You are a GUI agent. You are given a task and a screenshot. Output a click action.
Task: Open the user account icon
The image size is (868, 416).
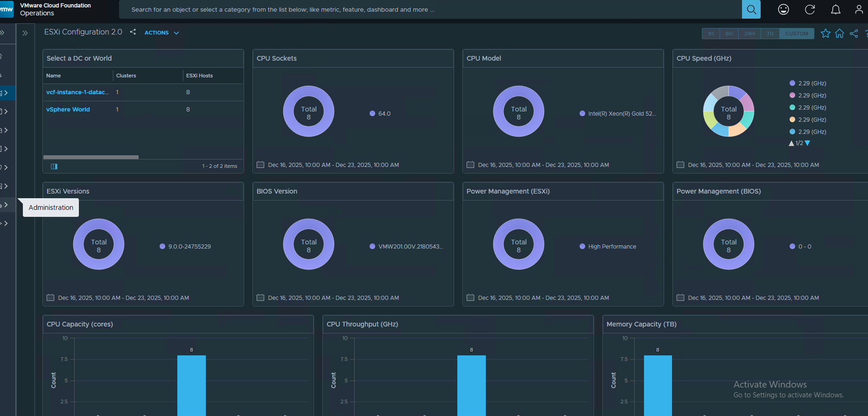click(x=859, y=9)
